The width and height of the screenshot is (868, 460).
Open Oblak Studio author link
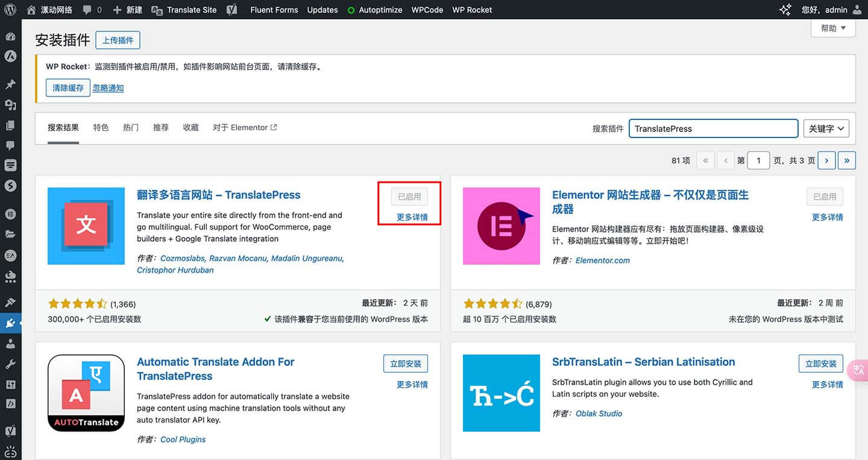point(599,414)
